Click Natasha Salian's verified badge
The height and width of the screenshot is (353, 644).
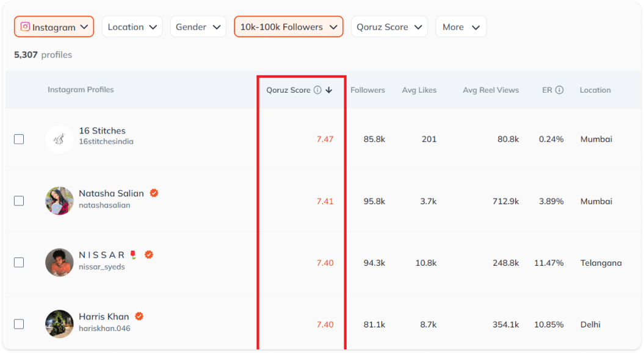point(154,193)
